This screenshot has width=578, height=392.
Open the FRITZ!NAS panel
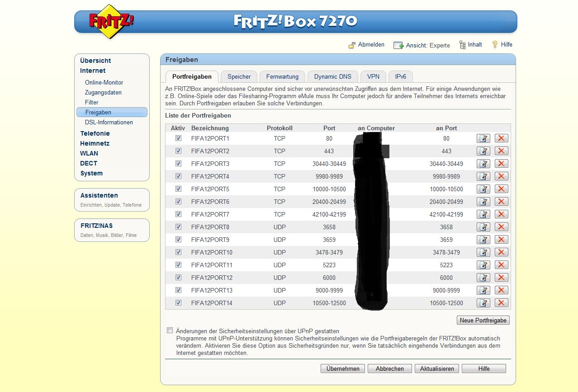click(x=112, y=230)
